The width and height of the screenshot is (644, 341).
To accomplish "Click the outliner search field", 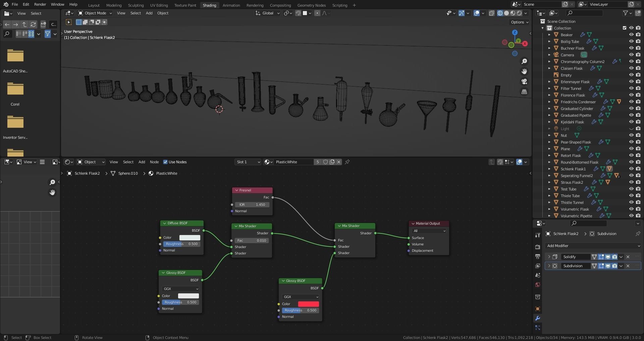I will tap(584, 13).
